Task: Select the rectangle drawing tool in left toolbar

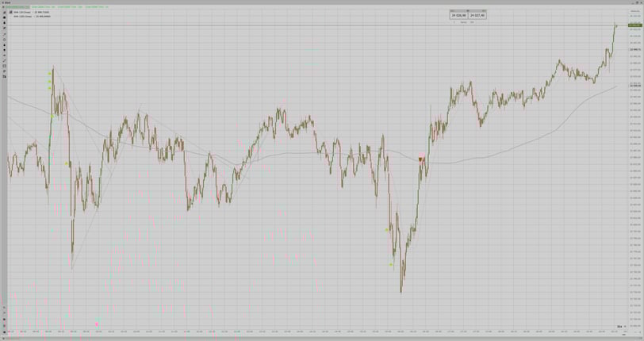Action: pos(5,66)
